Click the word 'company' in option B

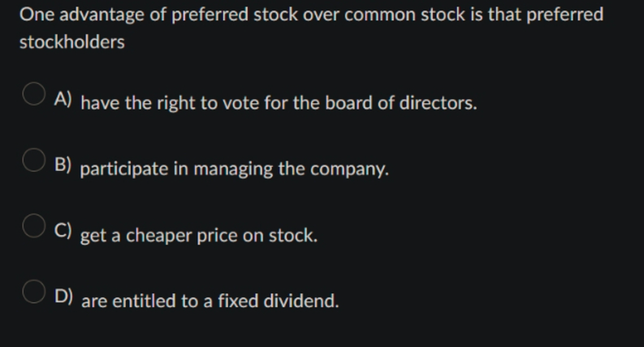(x=349, y=169)
